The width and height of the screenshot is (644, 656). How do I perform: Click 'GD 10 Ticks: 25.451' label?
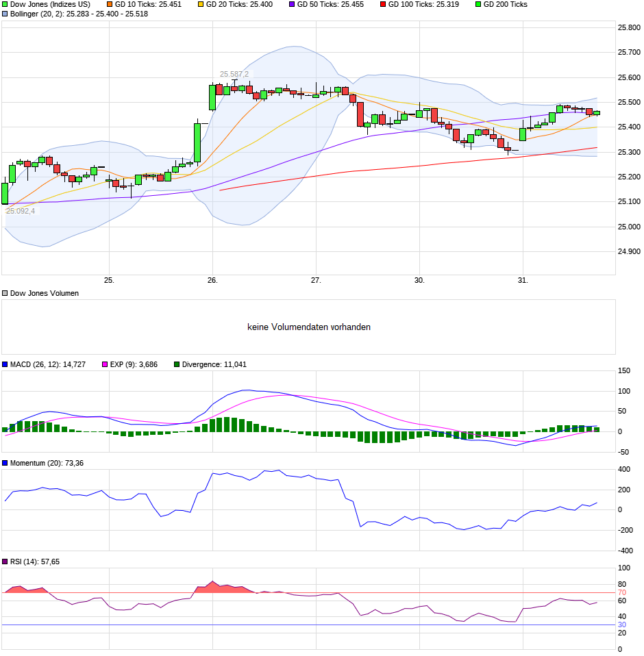[148, 5]
